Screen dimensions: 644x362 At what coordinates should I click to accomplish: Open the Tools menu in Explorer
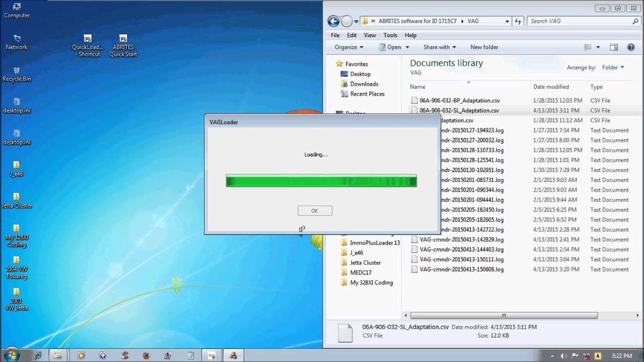pos(390,35)
